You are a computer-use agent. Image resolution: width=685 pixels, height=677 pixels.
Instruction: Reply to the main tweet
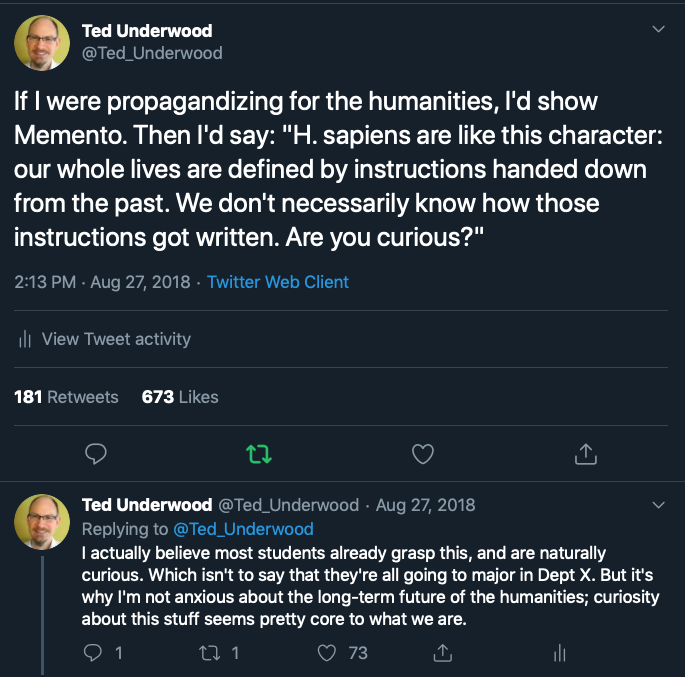coord(96,454)
